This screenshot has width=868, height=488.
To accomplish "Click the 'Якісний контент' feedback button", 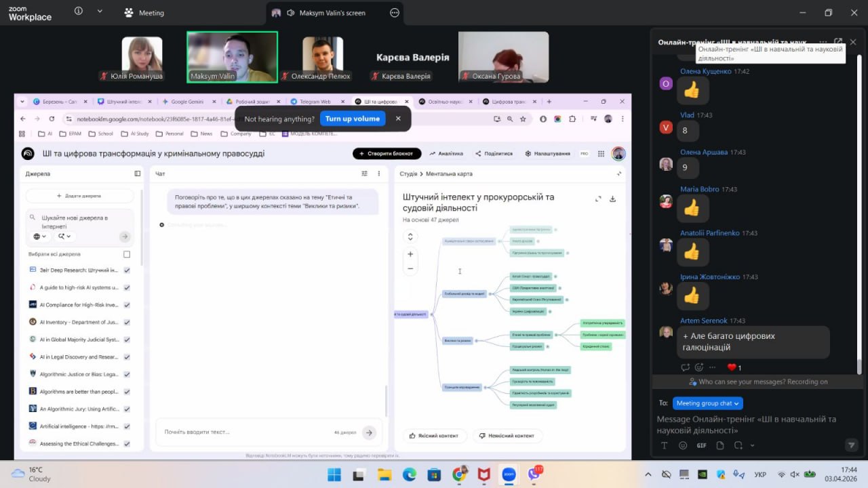I will coord(434,435).
